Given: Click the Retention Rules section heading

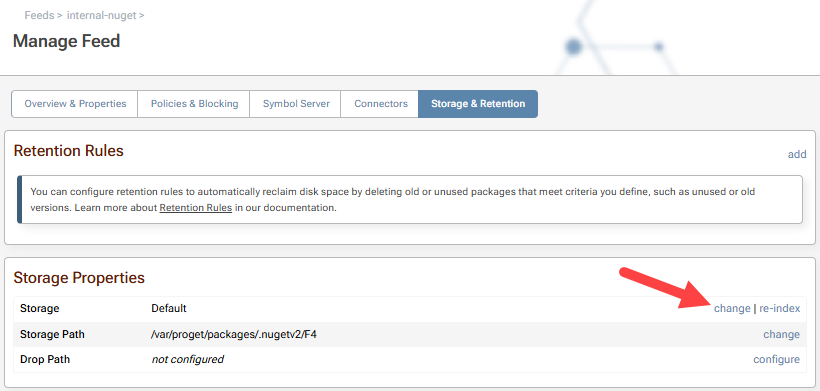Looking at the screenshot, I should point(69,151).
